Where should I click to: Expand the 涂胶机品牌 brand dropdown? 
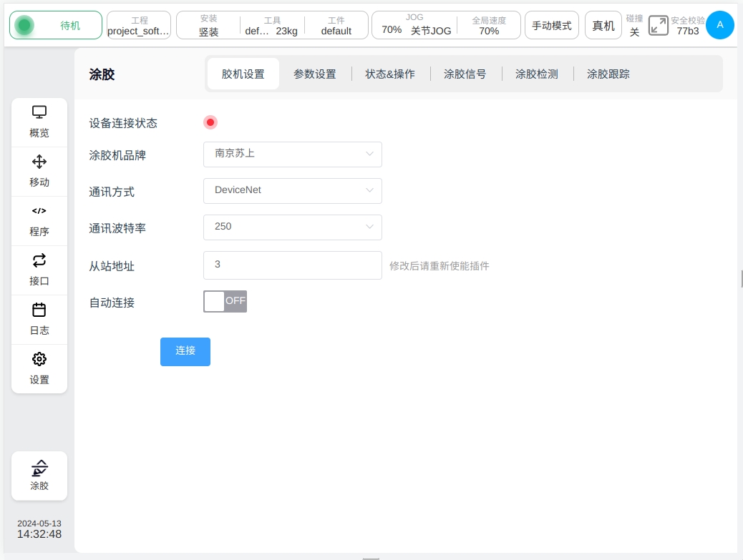pyautogui.click(x=292, y=154)
